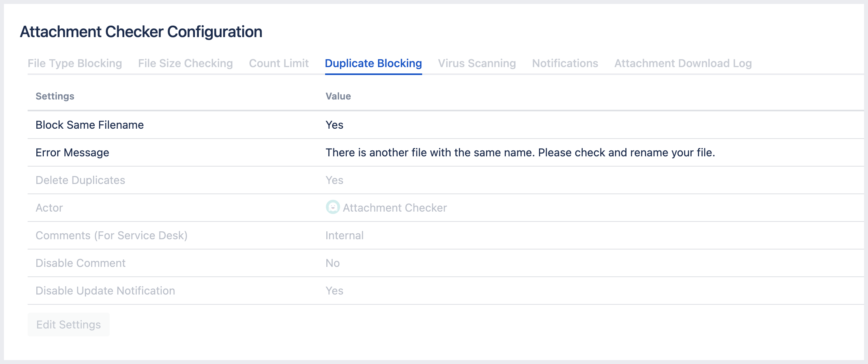This screenshot has height=364, width=868.
Task: Click the Disable Update Notification label
Action: [x=105, y=291]
